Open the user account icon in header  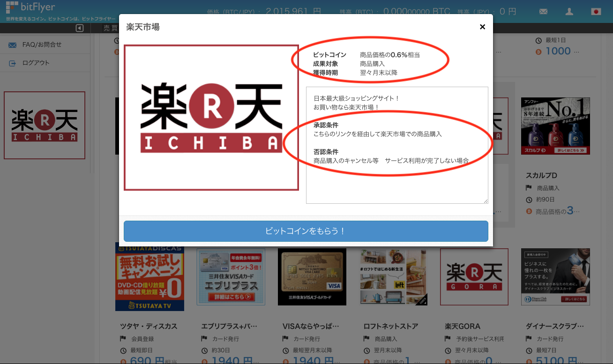(569, 12)
